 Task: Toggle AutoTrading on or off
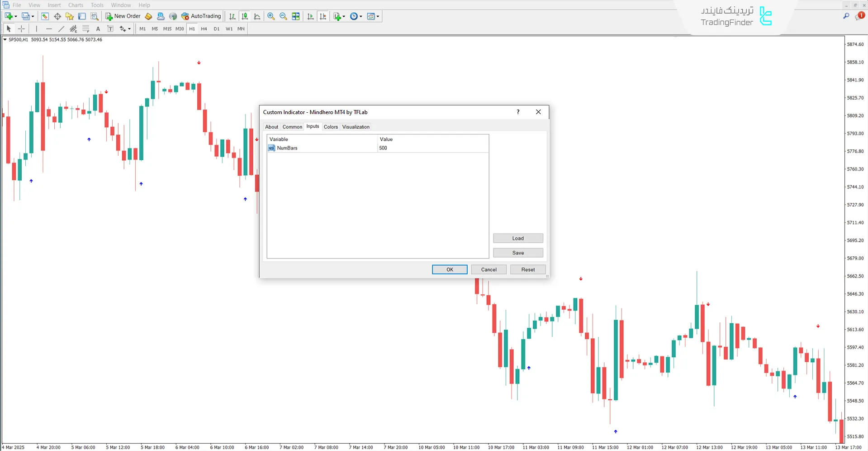coord(201,16)
